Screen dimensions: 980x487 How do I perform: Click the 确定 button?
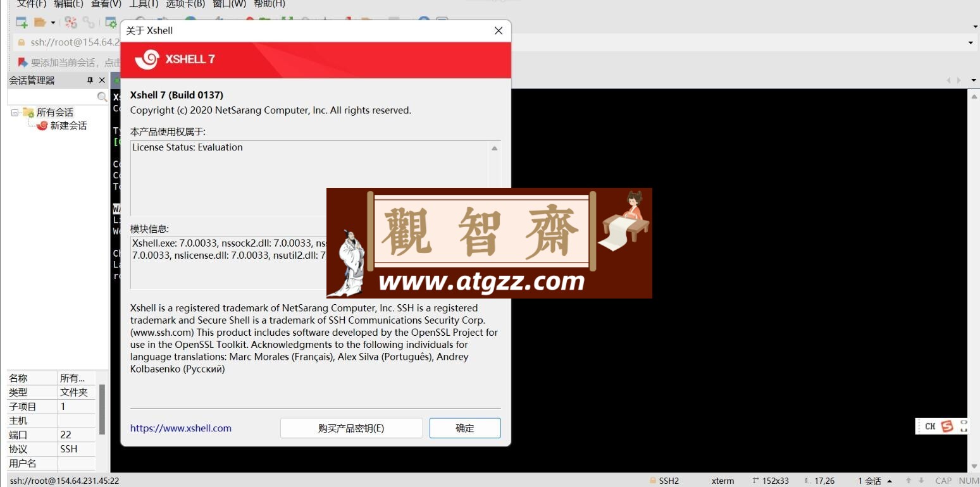[x=465, y=428]
